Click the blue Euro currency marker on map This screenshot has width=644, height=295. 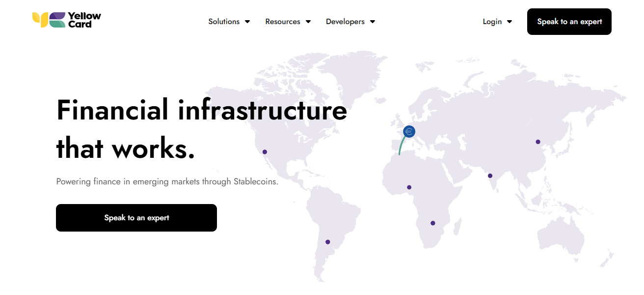(409, 131)
